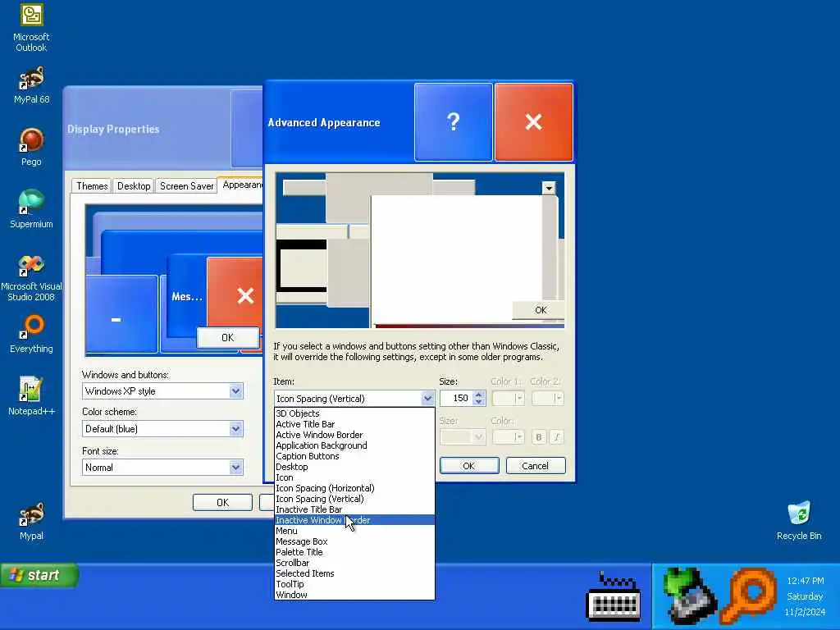Click OK in Display Properties preview box
This screenshot has height=630, width=840.
click(x=228, y=337)
